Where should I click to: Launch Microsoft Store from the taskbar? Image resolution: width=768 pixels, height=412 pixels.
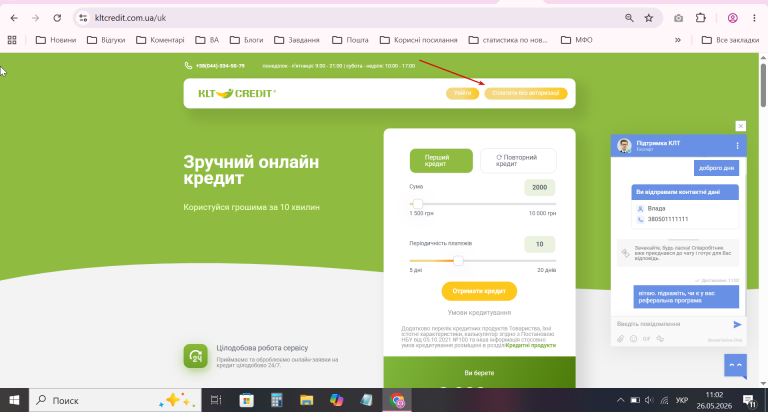[x=246, y=400]
